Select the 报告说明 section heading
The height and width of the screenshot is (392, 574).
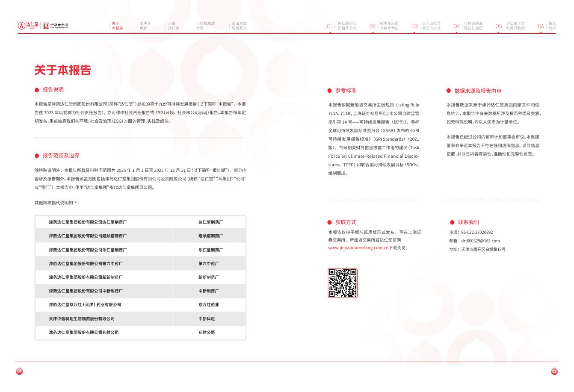tap(53, 90)
